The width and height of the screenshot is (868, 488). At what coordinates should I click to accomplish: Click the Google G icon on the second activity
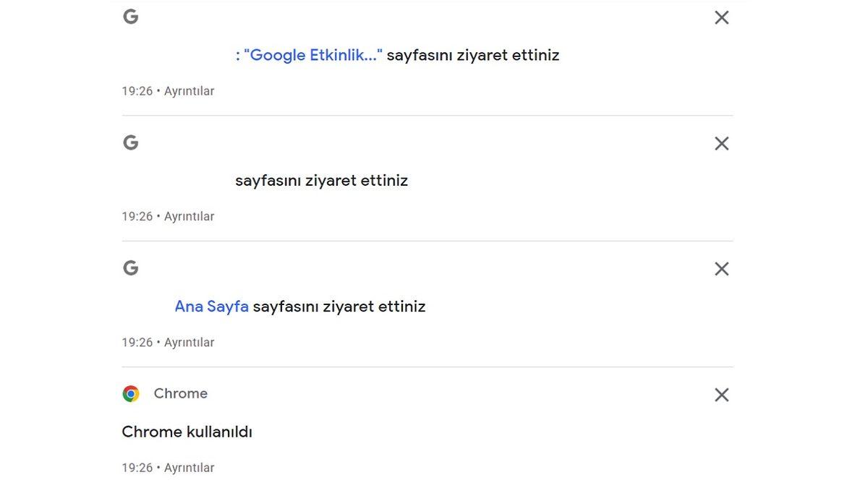click(130, 142)
